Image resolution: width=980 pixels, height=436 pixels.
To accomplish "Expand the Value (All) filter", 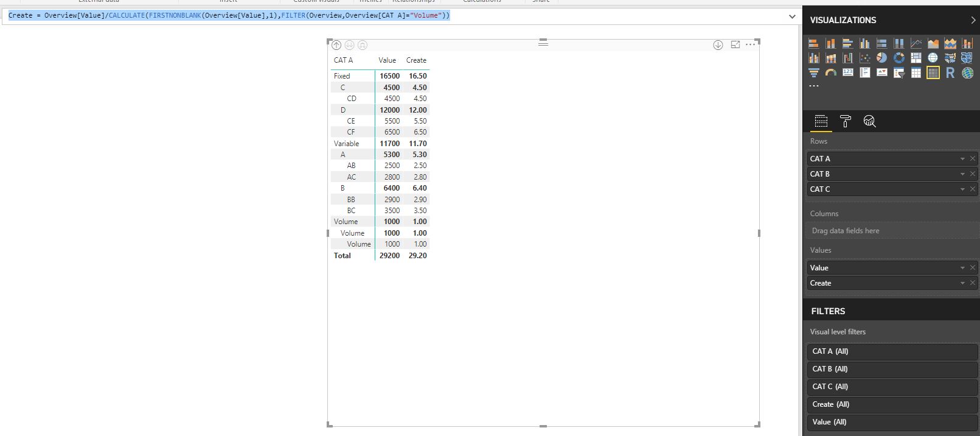I will tap(892, 422).
